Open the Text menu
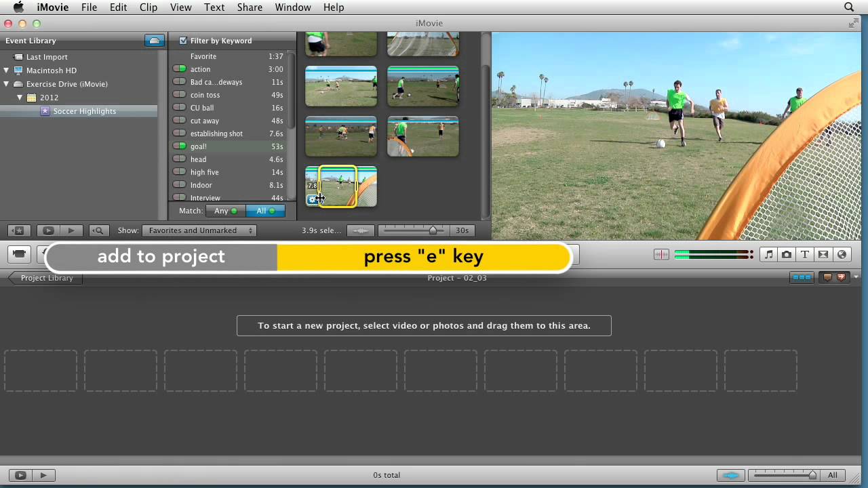 tap(214, 7)
